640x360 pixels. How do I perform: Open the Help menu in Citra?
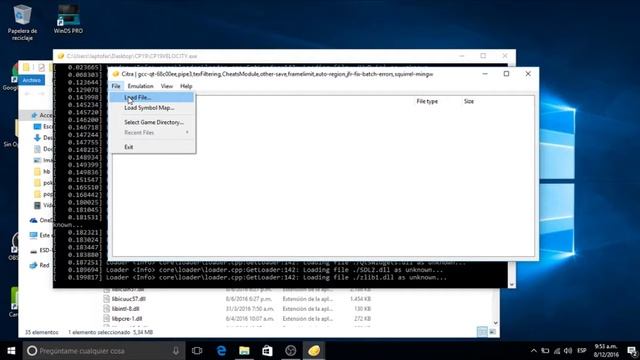click(x=186, y=86)
